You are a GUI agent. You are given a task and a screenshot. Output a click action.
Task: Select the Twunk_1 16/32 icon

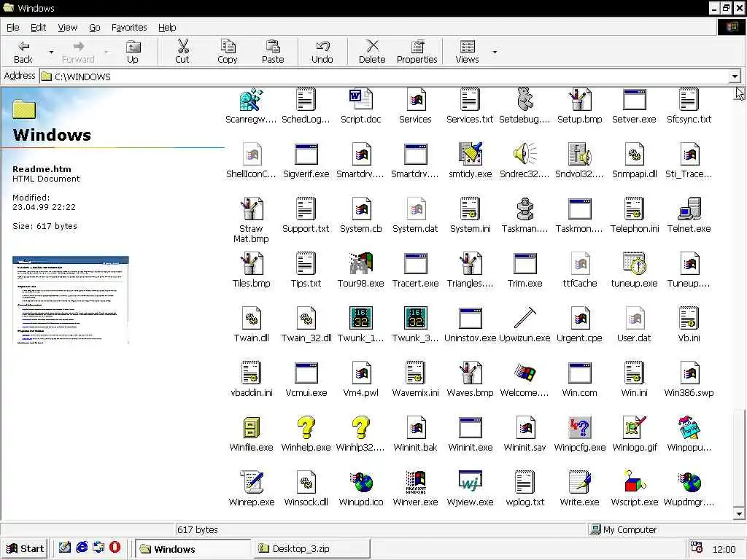coord(360,318)
